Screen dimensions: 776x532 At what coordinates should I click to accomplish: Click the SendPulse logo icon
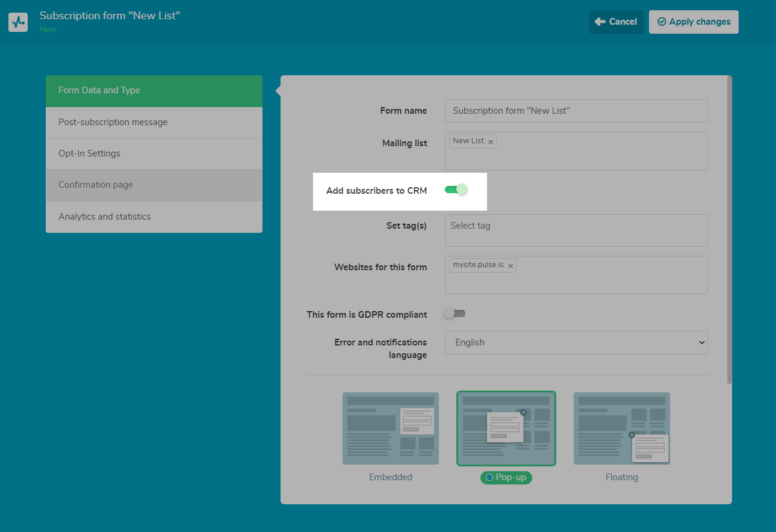point(18,22)
